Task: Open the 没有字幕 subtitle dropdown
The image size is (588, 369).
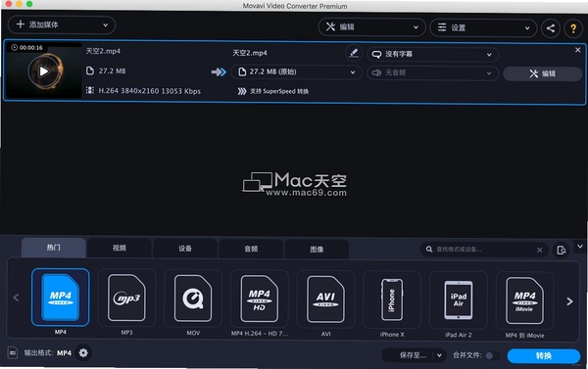Action: (433, 55)
